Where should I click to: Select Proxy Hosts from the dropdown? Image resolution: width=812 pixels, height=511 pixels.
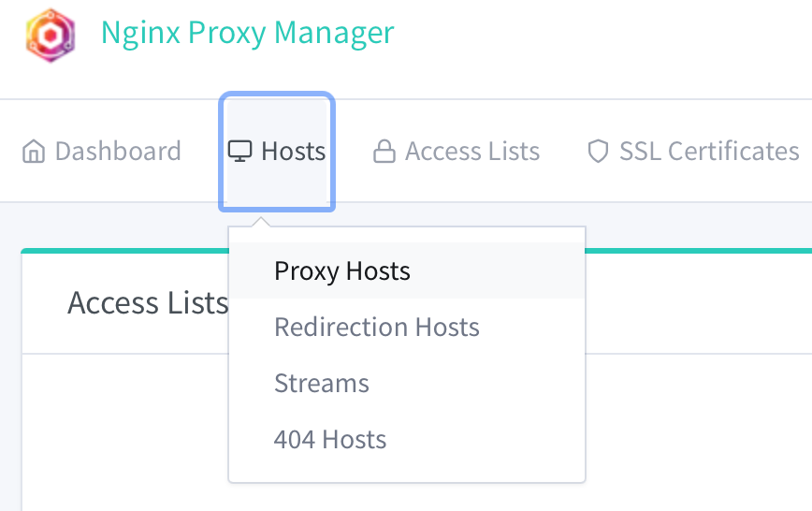(x=407, y=271)
